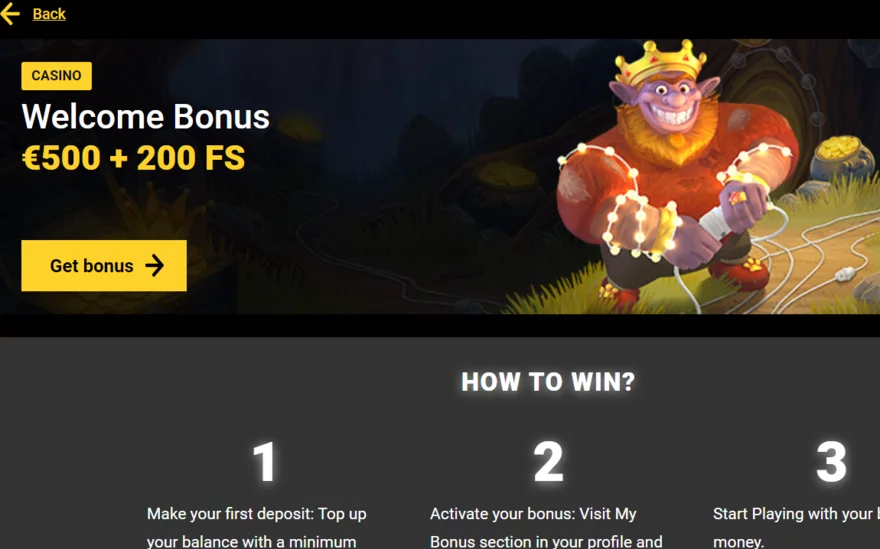Select the yellow CASINO badge
Image resolution: width=880 pixels, height=549 pixels.
click(56, 76)
